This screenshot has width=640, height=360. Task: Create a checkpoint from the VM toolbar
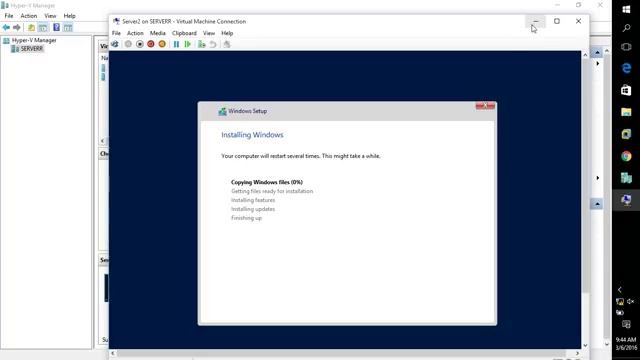(x=202, y=44)
